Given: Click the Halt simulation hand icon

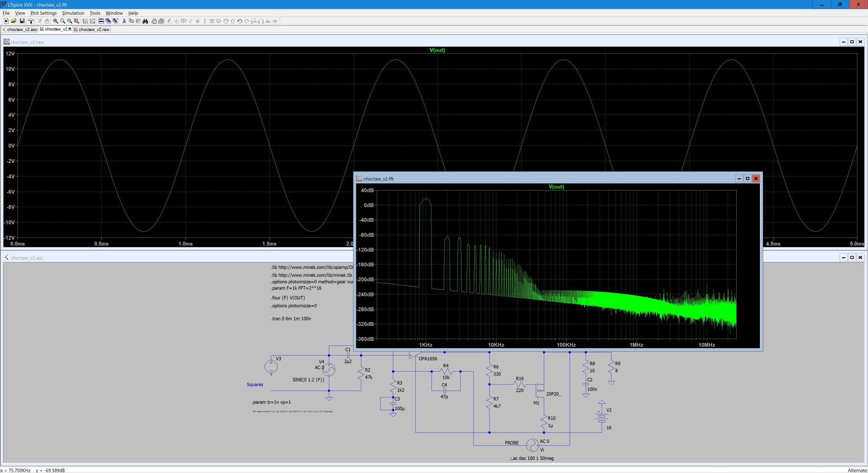Looking at the screenshot, I should [47, 21].
